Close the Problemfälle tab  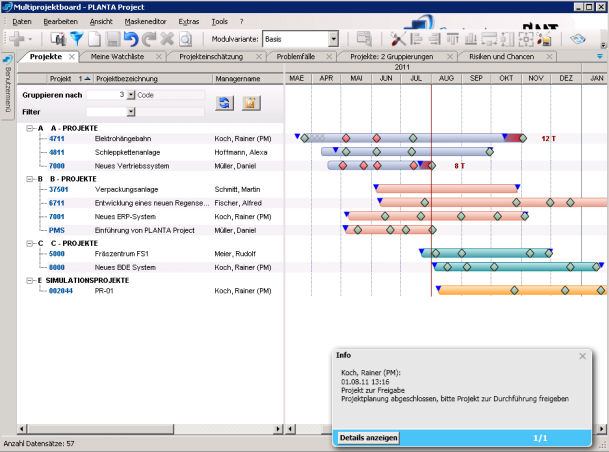pyautogui.click(x=329, y=57)
